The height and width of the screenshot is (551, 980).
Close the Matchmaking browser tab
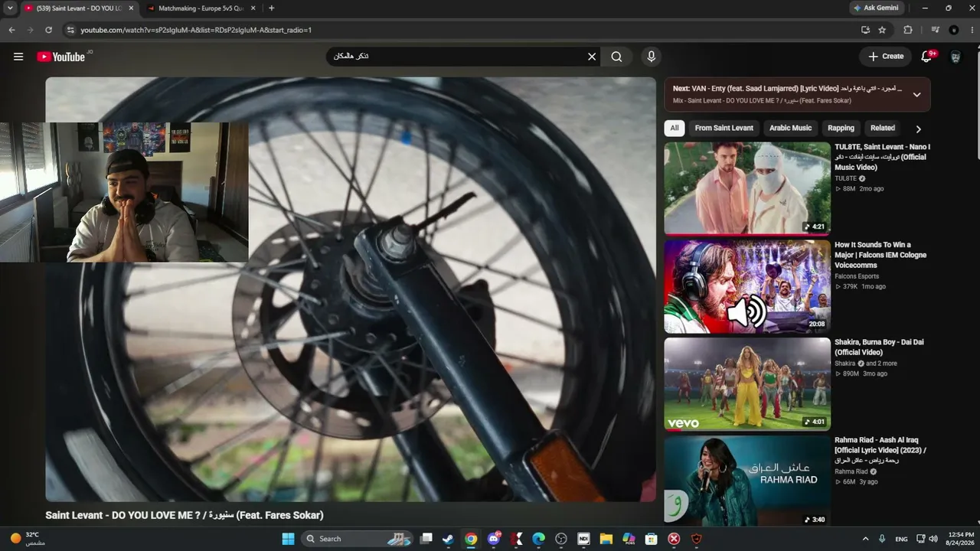click(255, 8)
